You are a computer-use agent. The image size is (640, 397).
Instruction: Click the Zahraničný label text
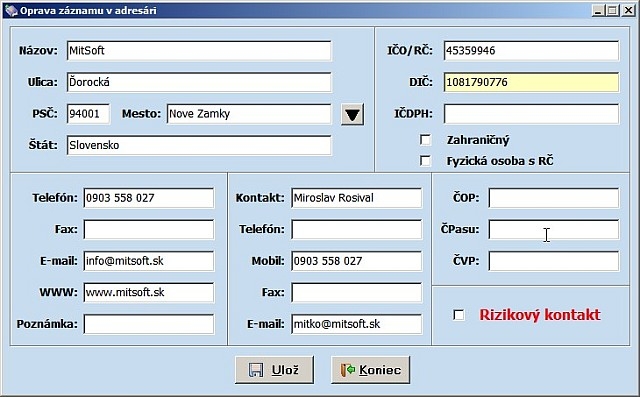coord(478,140)
